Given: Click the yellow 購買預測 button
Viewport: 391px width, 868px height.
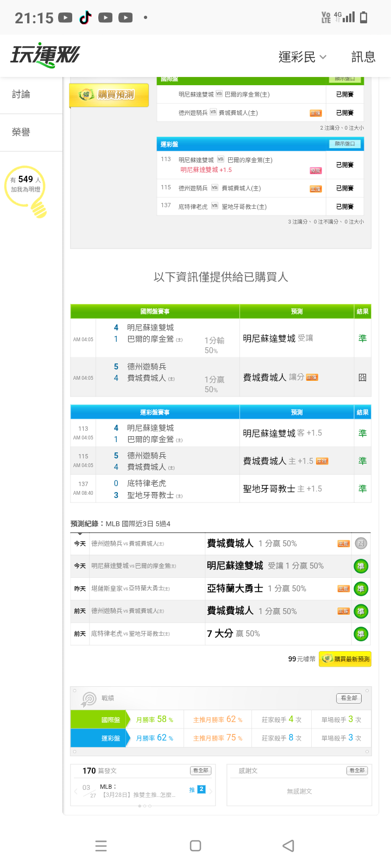Looking at the screenshot, I should 109,95.
